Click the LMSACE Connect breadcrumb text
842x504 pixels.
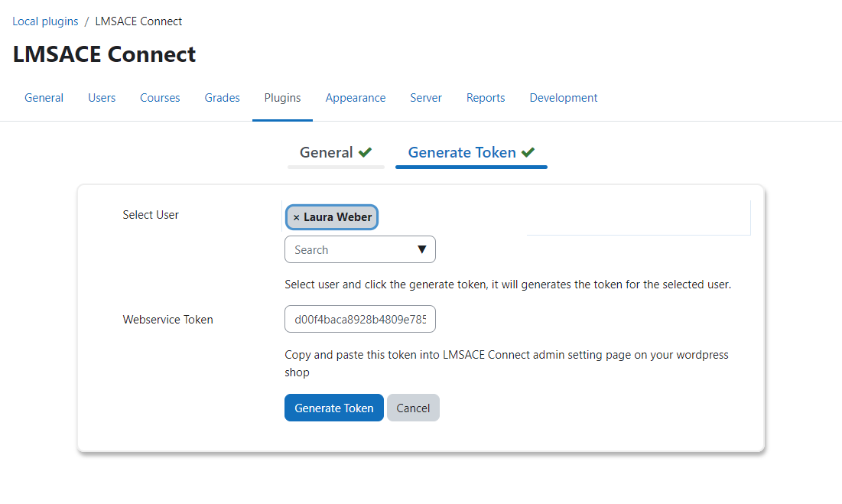coord(138,21)
